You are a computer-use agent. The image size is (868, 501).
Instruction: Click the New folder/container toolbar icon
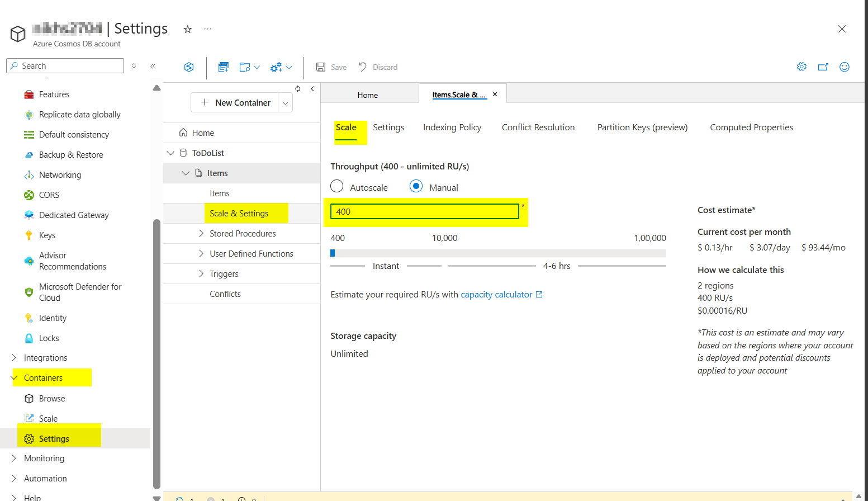tap(245, 67)
